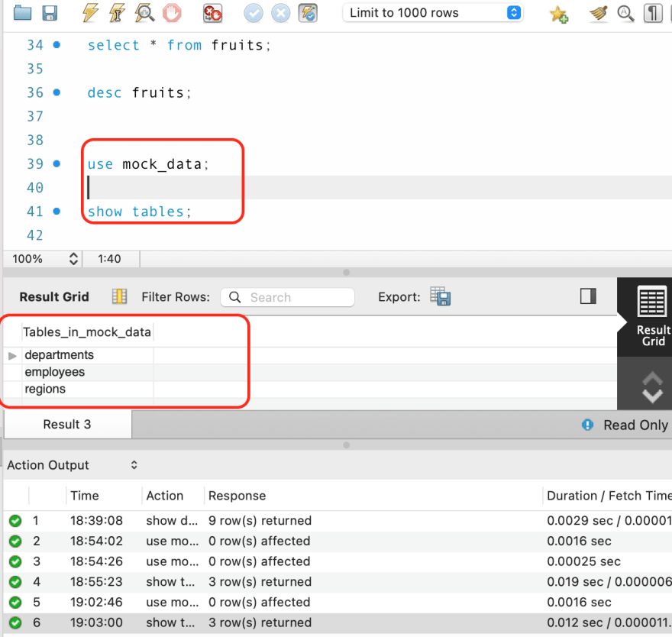672x637 pixels.
Task: Click success status icon of output row 1
Action: [15, 521]
